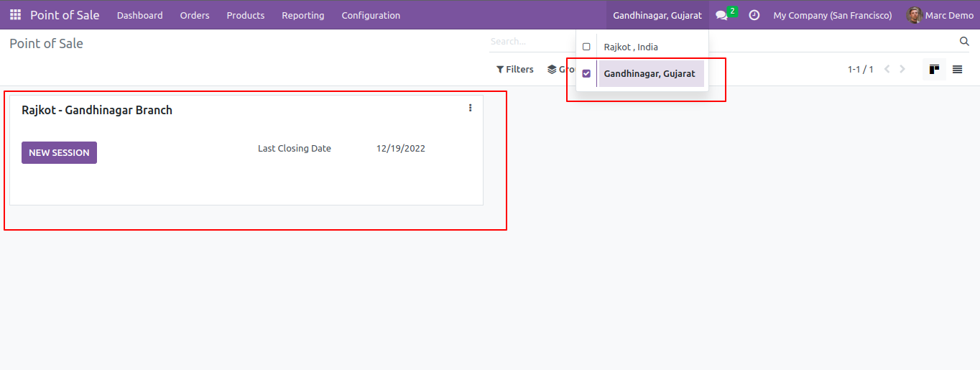Open the activities clock icon
This screenshot has width=980, height=370.
click(x=754, y=14)
